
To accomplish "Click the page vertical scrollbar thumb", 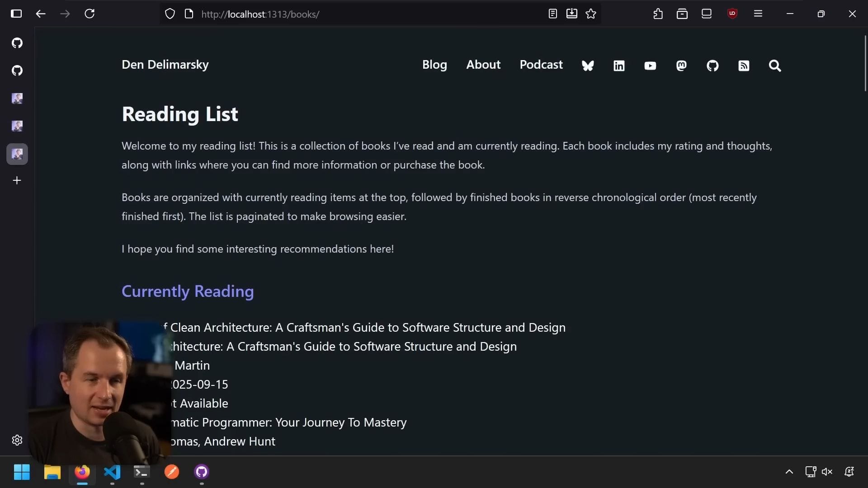I will [x=865, y=63].
